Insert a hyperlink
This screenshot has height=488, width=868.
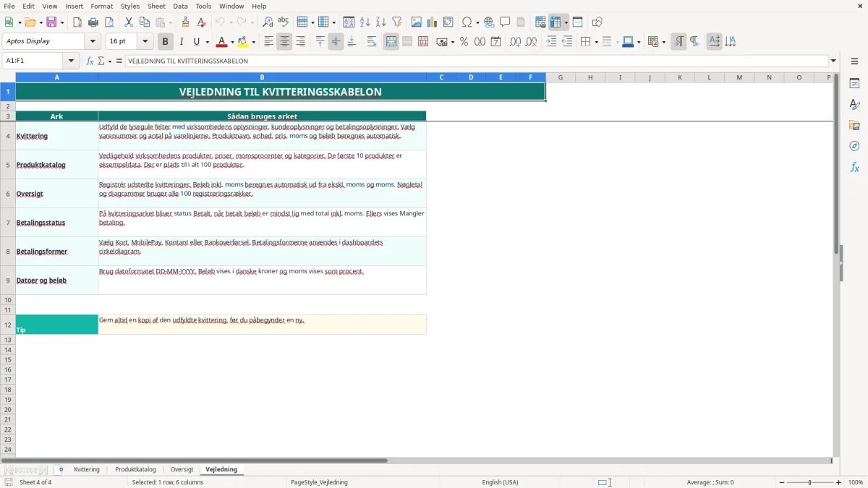click(x=489, y=22)
